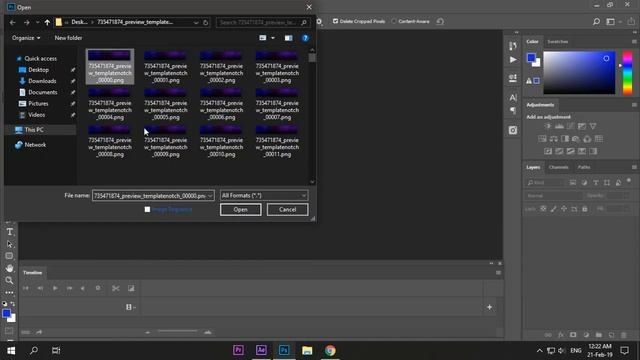Reset default foreground and background colors
This screenshot has height=360, width=640.
(4, 304)
